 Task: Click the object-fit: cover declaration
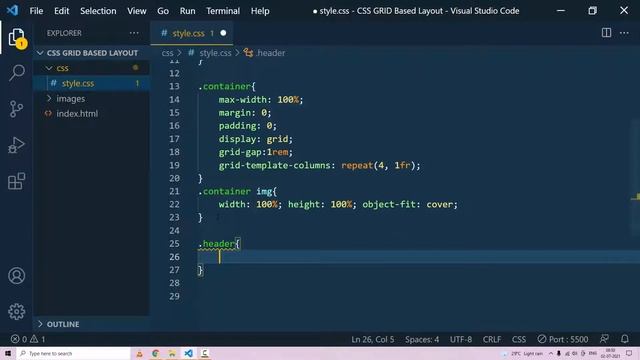coord(410,204)
